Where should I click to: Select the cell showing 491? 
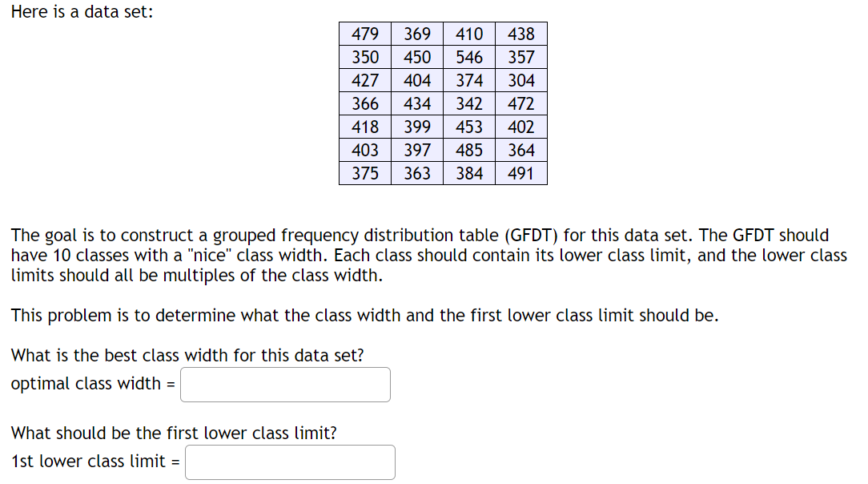point(521,173)
